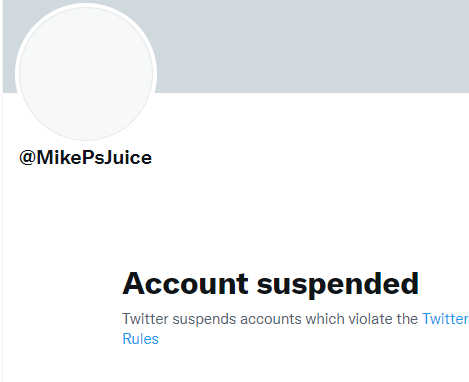Click the blank circular profile avatar
This screenshot has height=382, width=469.
click(86, 74)
